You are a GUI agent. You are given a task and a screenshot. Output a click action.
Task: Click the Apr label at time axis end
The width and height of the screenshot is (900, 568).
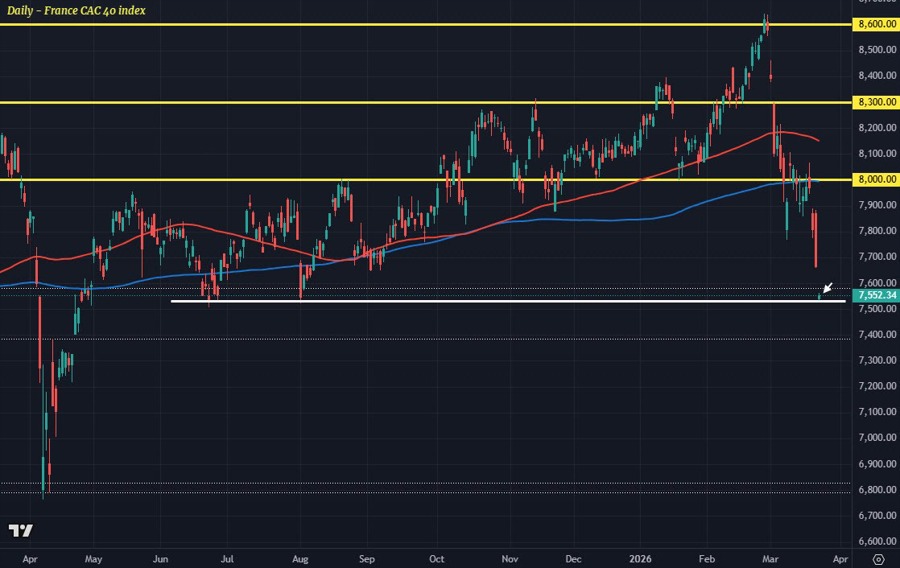tap(840, 559)
